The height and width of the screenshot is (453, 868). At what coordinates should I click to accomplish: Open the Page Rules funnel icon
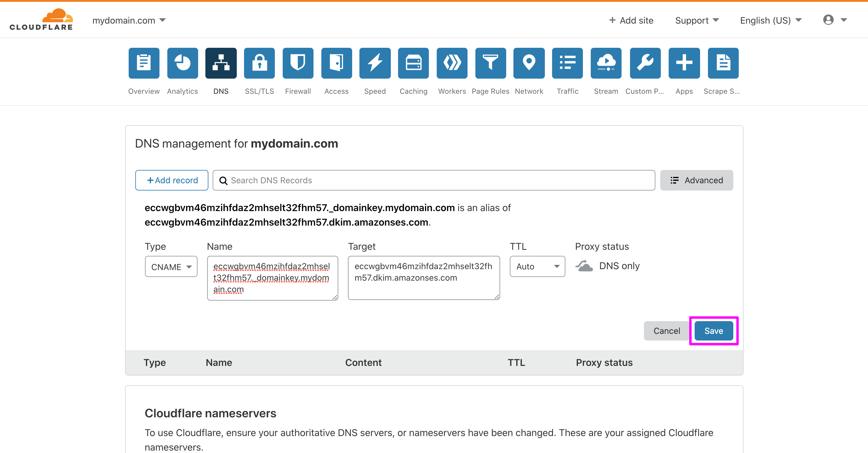click(x=490, y=63)
